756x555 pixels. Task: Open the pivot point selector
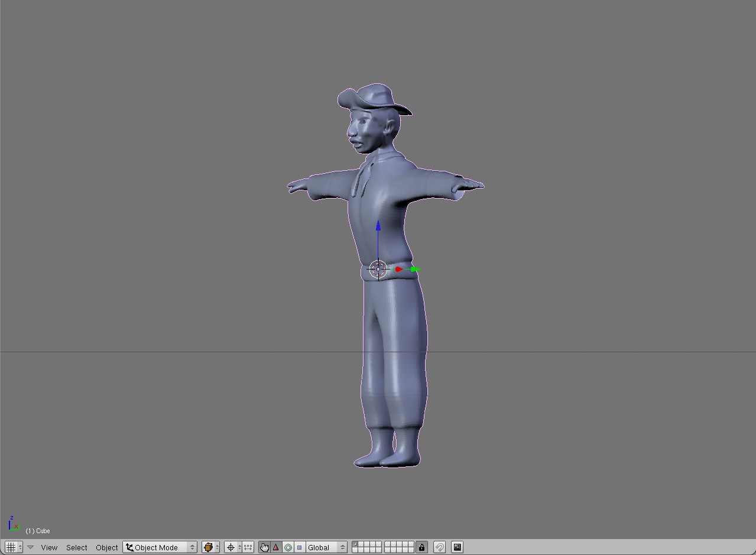[x=233, y=547]
